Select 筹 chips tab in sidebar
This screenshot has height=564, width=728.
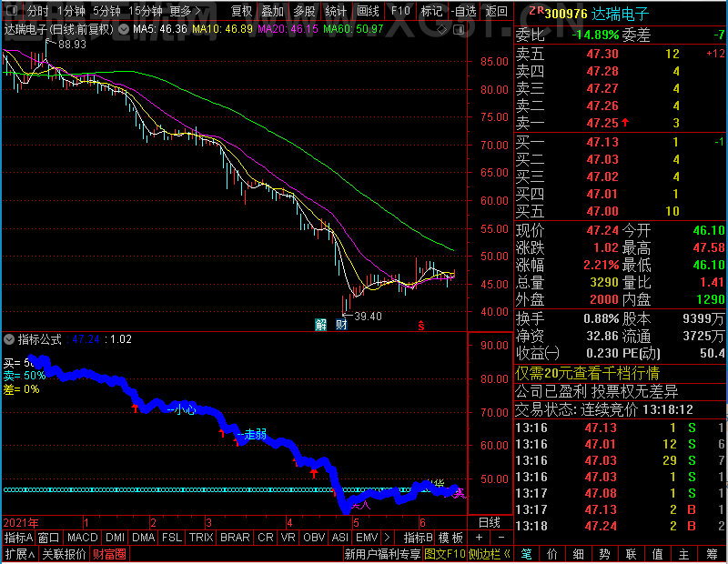[713, 554]
